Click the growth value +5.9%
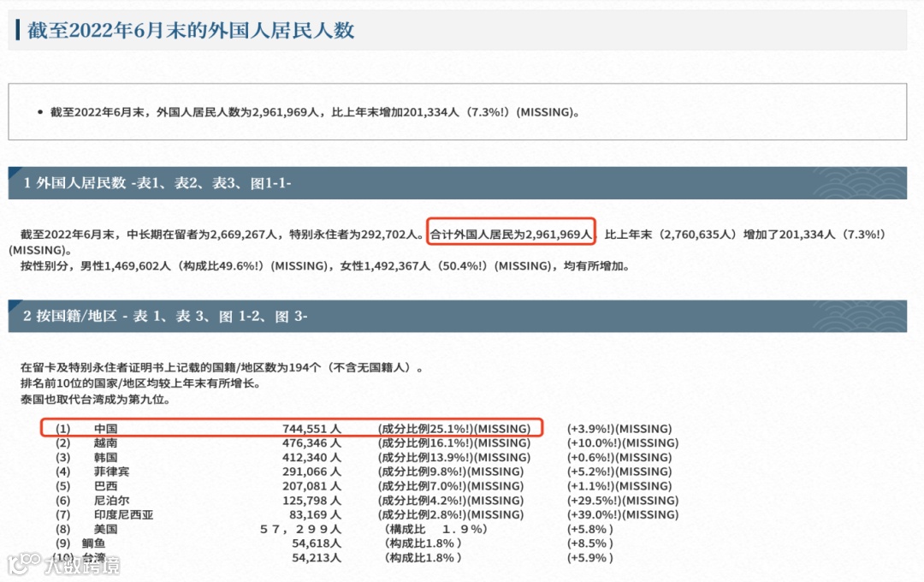Screen dimensions: 924x582 click(589, 558)
